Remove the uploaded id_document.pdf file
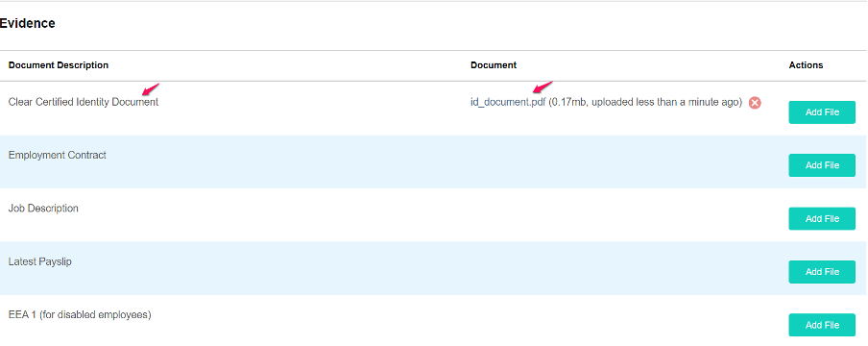 pos(755,103)
